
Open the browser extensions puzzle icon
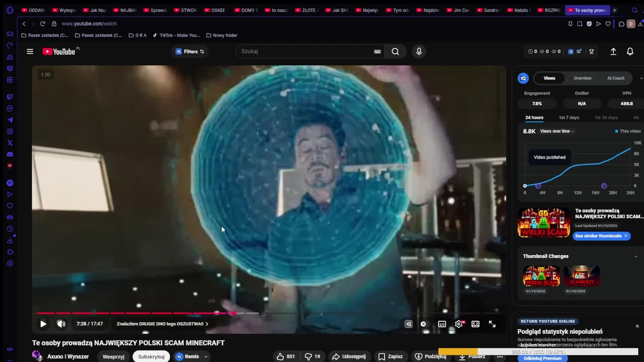tap(621, 24)
